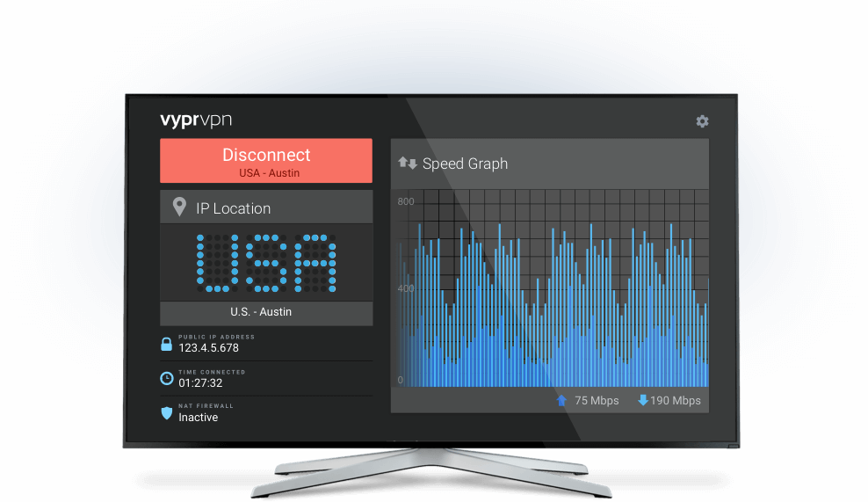Click the TIME CONNECTED label
This screenshot has width=868, height=502.
tap(212, 373)
